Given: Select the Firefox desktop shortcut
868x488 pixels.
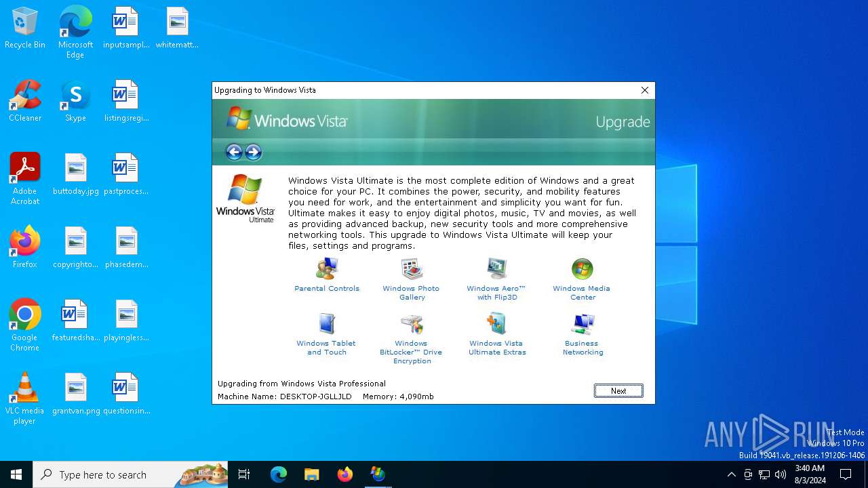Looking at the screenshot, I should pos(25,248).
